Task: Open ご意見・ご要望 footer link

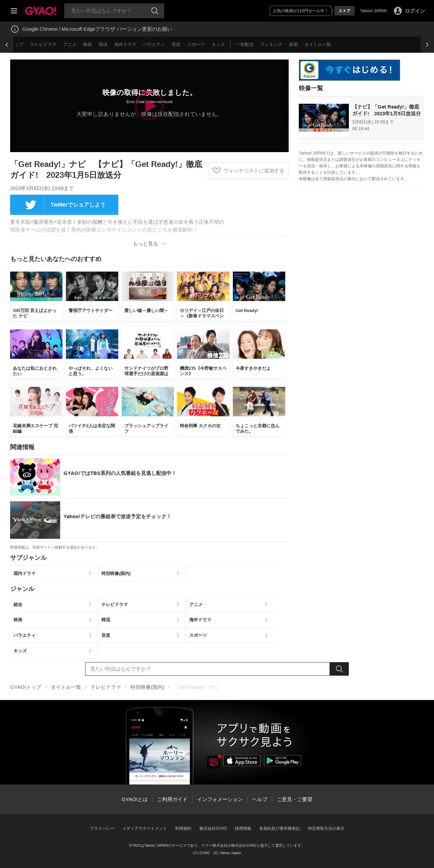Action: coord(295,799)
